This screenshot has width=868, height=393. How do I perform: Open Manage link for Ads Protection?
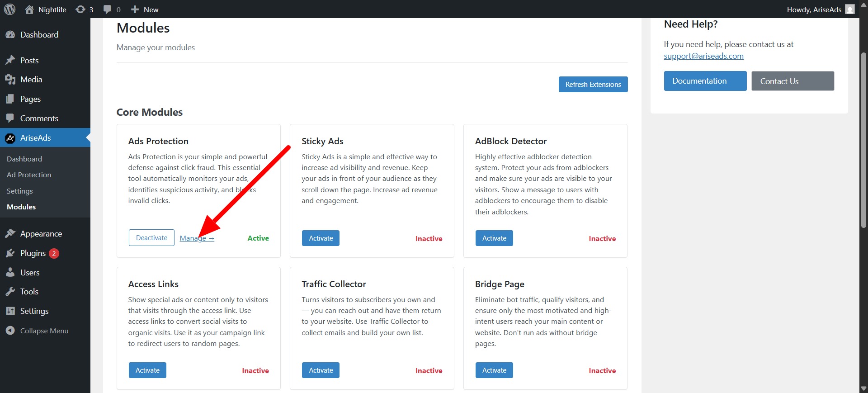(197, 238)
